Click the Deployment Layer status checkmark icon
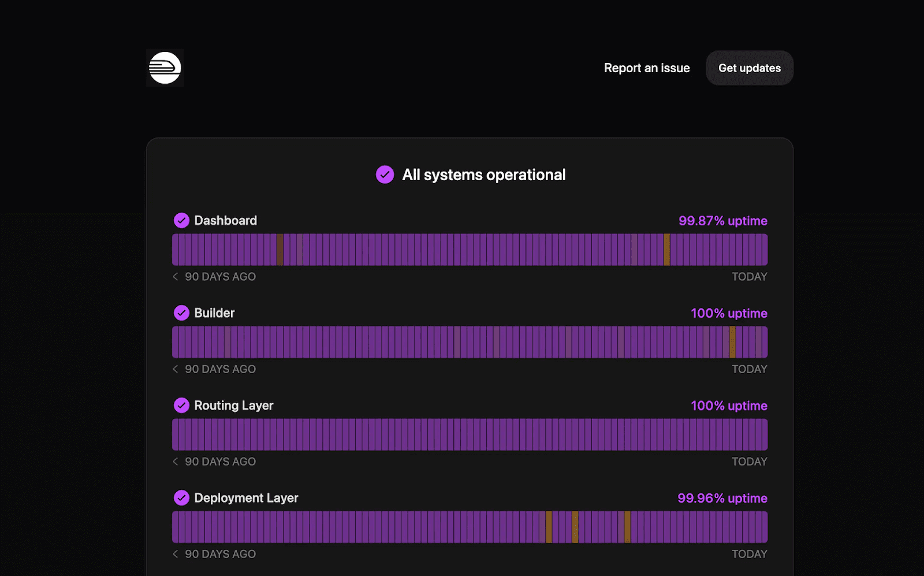Screen dimensions: 924x576 [181, 498]
